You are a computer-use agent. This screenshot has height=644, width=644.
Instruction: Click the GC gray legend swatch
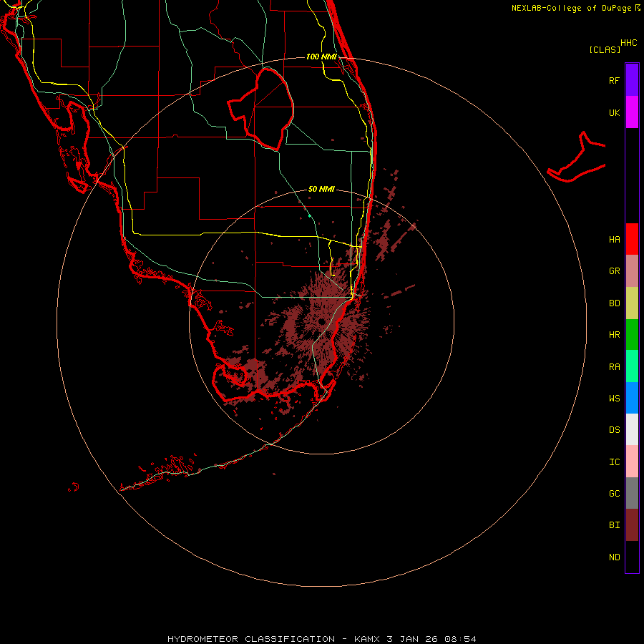pyautogui.click(x=632, y=493)
